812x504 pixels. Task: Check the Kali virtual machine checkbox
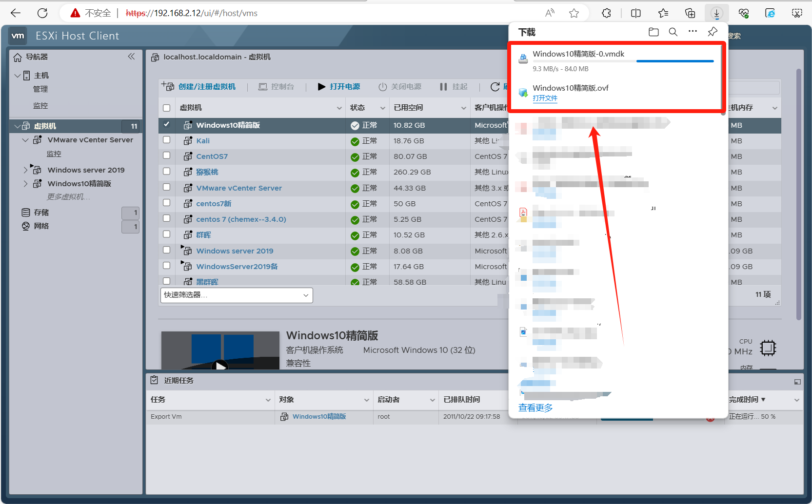pyautogui.click(x=167, y=140)
